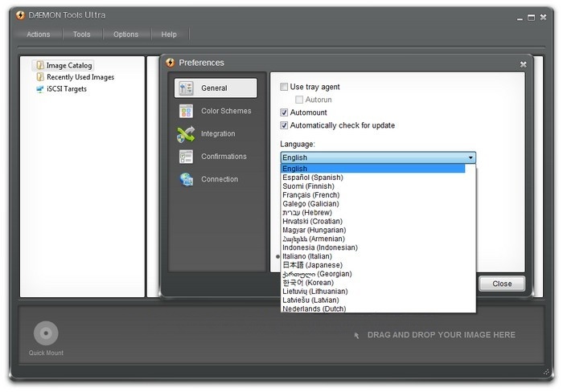Close the DAEMON Tools Ultra window
The image size is (563, 392).
[x=543, y=17]
